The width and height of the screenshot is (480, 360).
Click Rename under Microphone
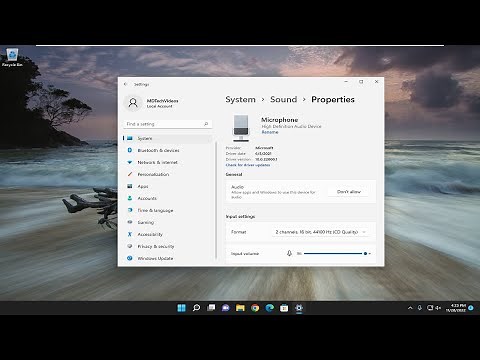coord(270,132)
